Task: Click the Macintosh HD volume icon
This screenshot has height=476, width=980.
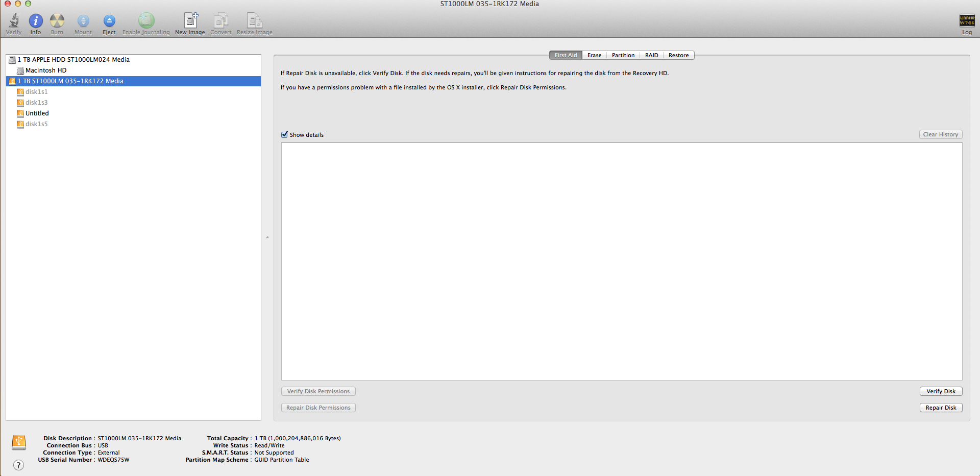Action: [x=20, y=70]
